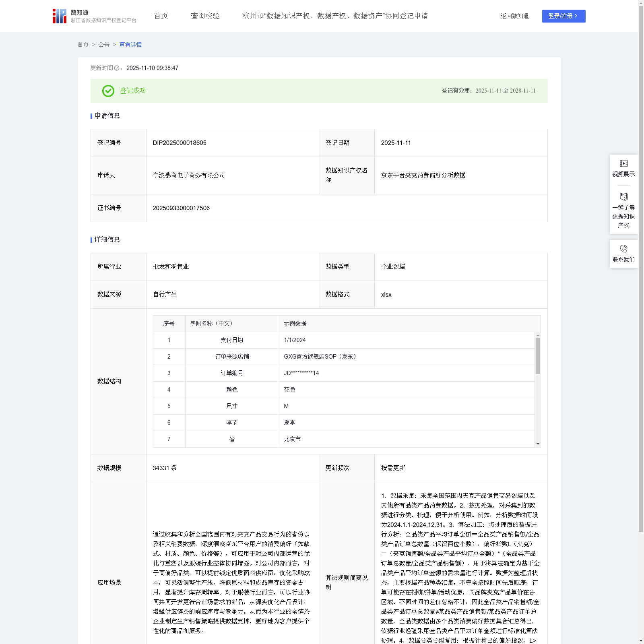Click the help icon beside 更新时间
This screenshot has width=644, height=644.
117,68
